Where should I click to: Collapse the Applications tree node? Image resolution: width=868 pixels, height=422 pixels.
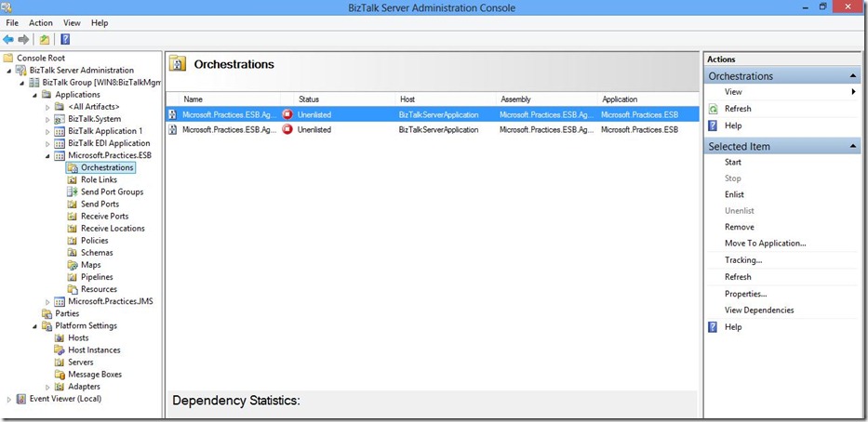tap(34, 95)
